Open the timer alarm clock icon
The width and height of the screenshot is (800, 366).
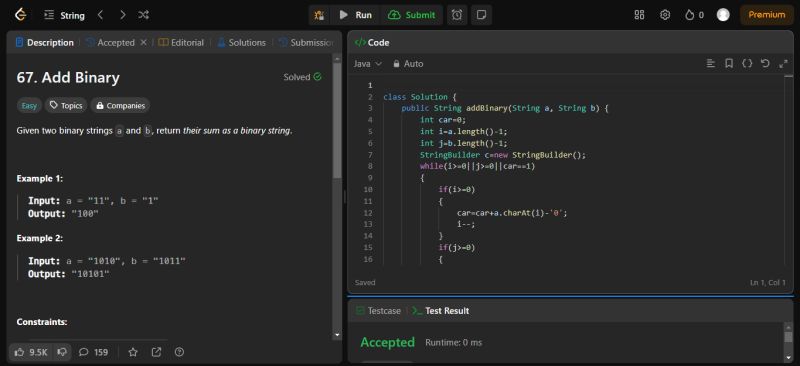tap(457, 15)
